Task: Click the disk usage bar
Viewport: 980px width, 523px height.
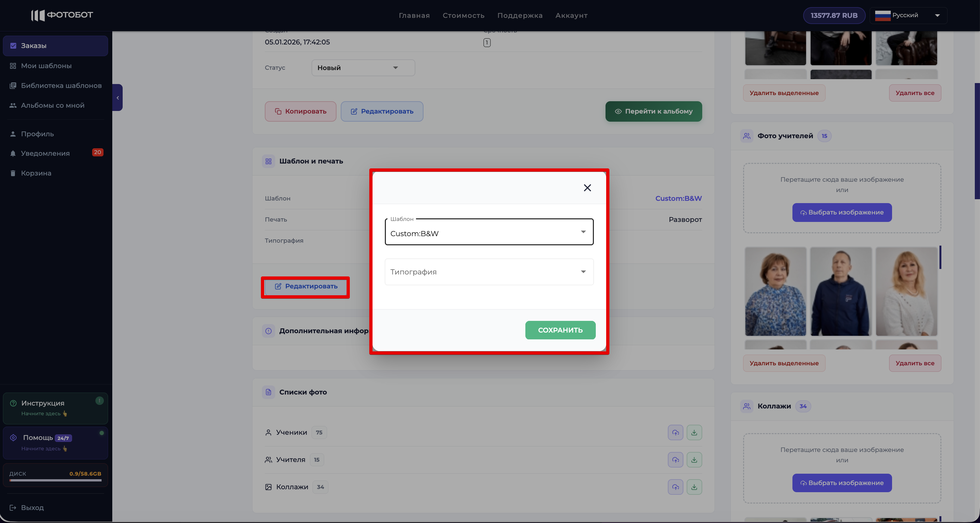Action: (55, 480)
